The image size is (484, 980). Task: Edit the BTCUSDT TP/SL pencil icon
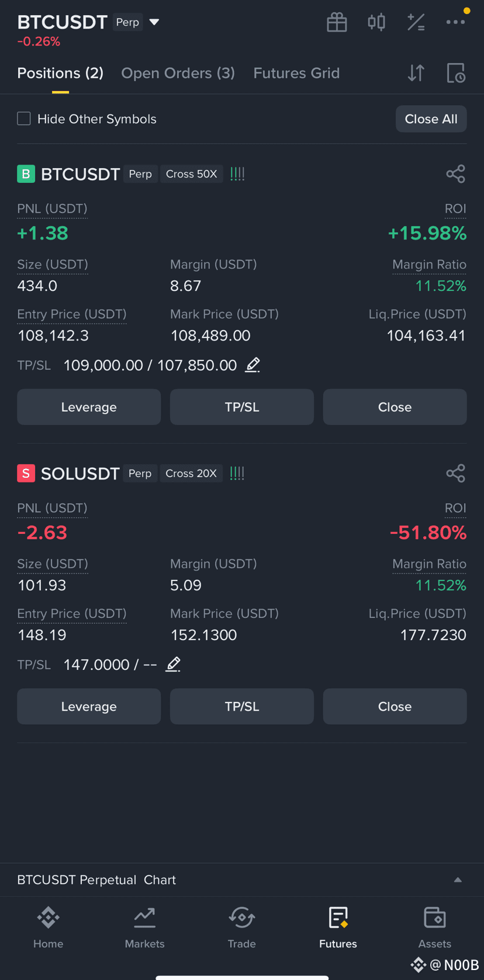pos(253,365)
